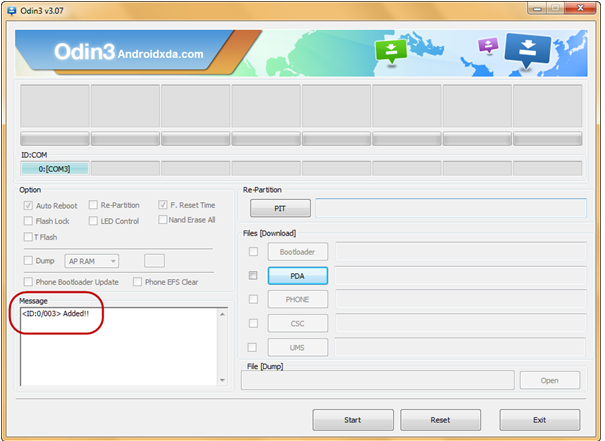Click the small input box beside AP RAM

(x=154, y=261)
